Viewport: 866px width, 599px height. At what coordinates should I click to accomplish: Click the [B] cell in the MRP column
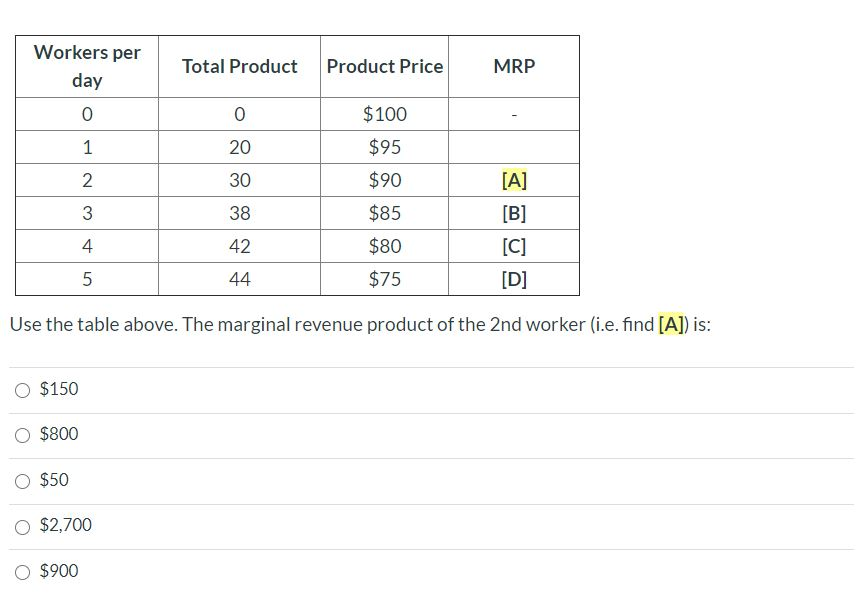click(513, 212)
